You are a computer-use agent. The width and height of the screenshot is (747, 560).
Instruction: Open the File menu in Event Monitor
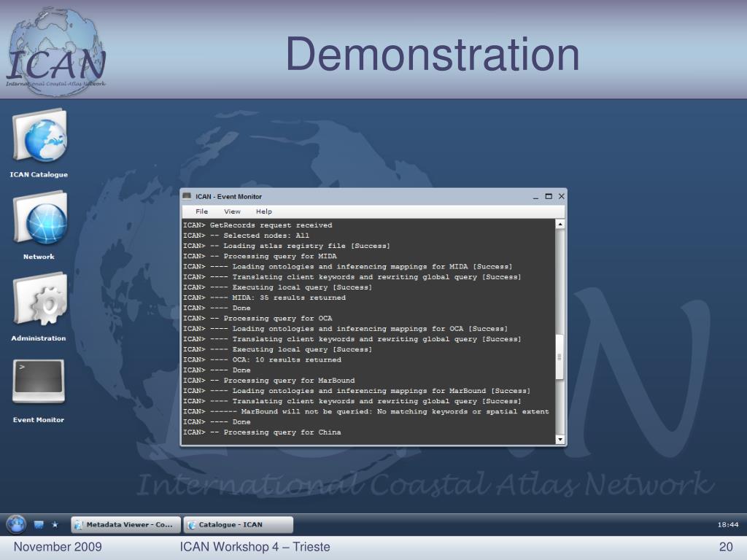[x=201, y=211]
